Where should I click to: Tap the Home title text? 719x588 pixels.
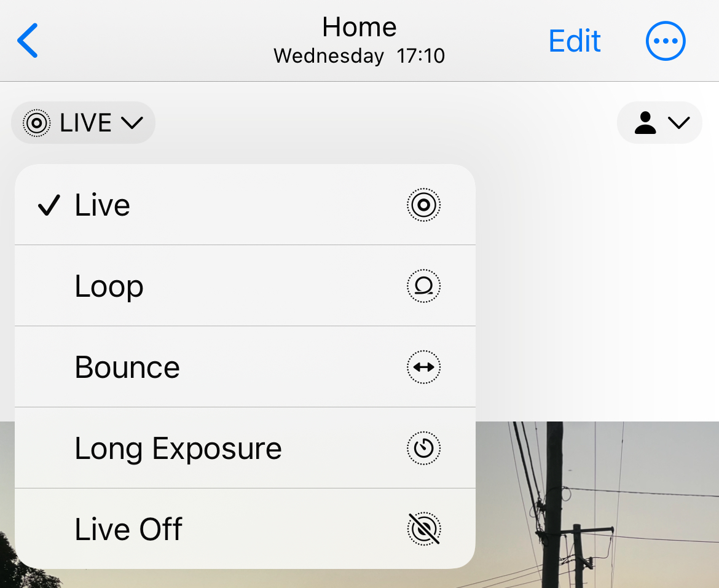click(x=359, y=27)
